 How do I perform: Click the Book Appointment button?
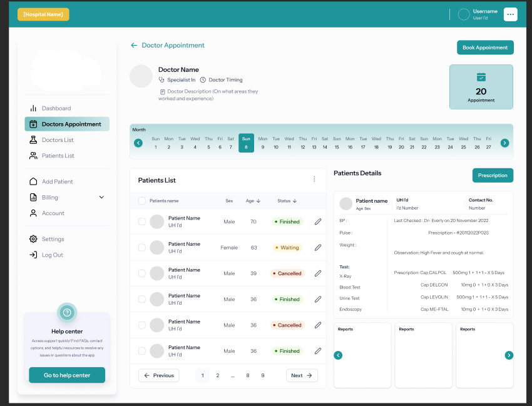point(485,48)
